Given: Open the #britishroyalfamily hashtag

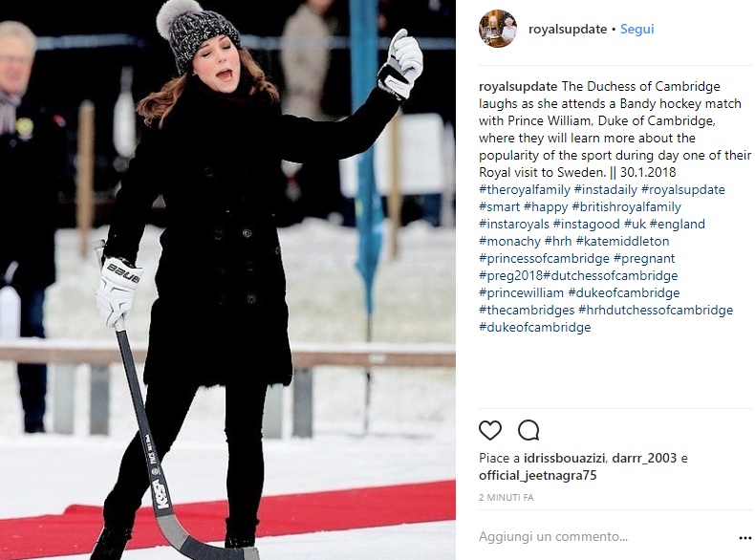Looking at the screenshot, I should tap(626, 207).
